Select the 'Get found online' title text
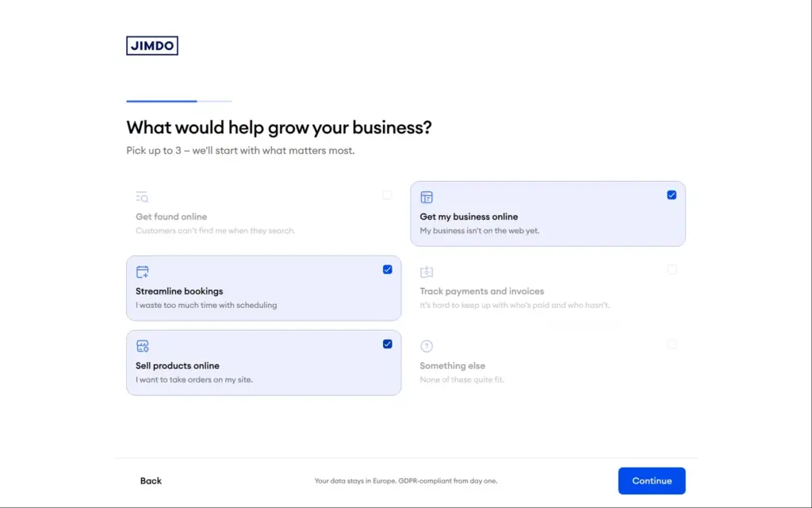Image resolution: width=812 pixels, height=508 pixels. point(171,217)
